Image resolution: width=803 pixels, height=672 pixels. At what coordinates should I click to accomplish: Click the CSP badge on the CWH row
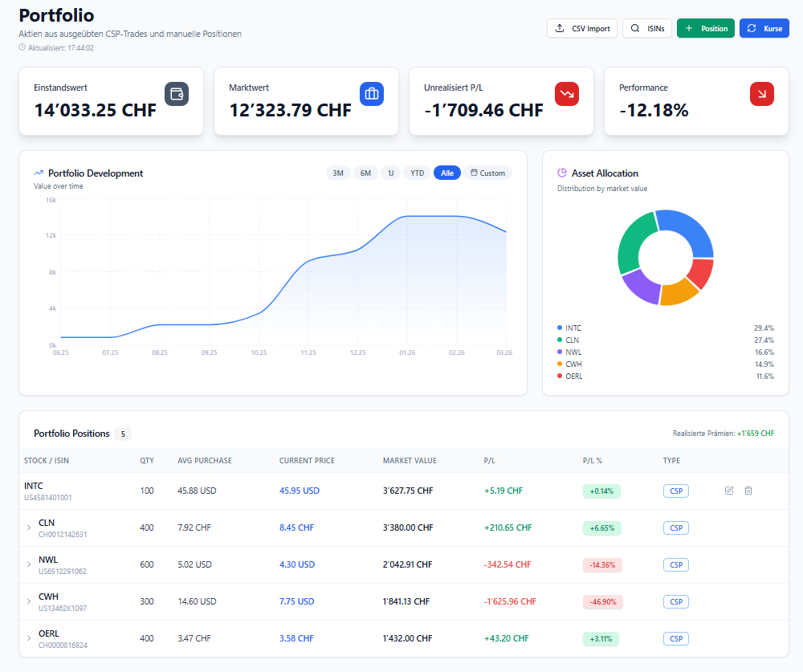pos(675,601)
